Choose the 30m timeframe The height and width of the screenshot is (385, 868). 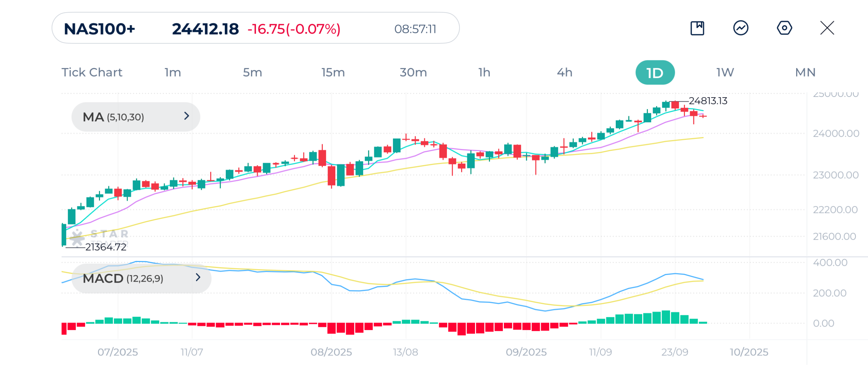click(x=413, y=73)
